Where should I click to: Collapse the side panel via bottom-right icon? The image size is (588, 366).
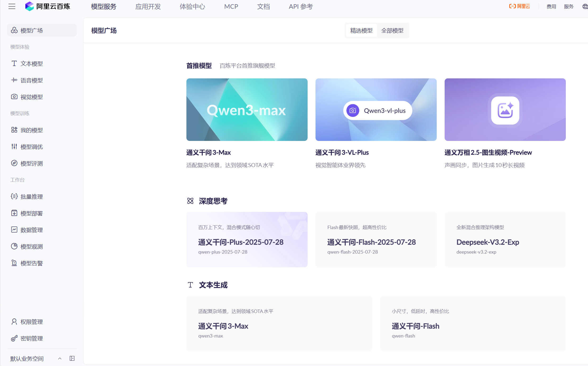click(72, 358)
